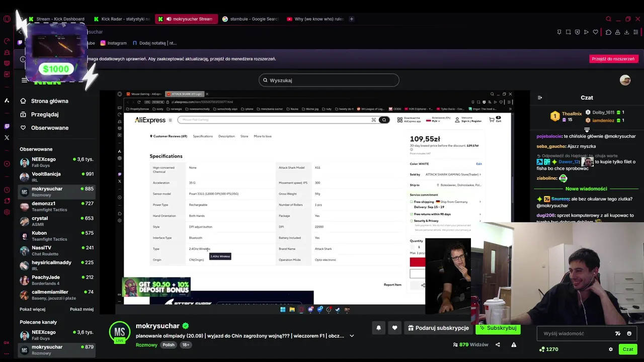Viewport: 644px width, 362px height.
Task: Open Opera sidebar player icon
Action: point(7,164)
